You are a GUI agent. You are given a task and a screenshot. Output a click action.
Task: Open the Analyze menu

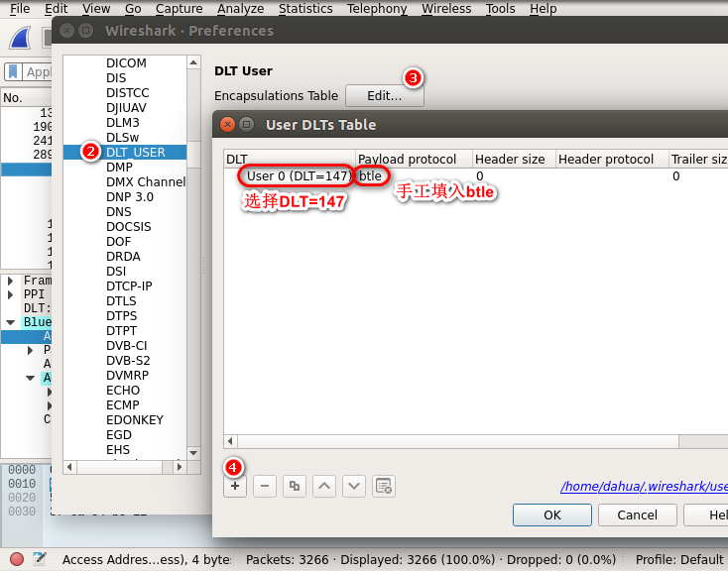pos(240,8)
